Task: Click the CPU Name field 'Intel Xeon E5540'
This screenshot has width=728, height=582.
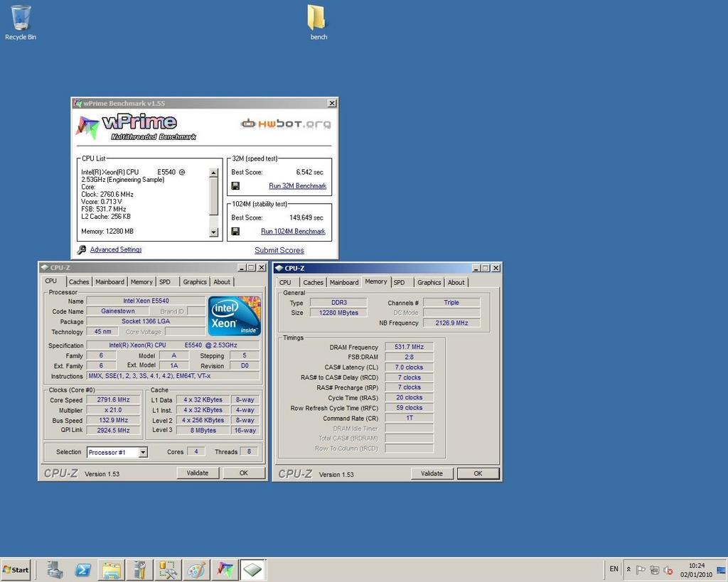Action: pos(146,301)
